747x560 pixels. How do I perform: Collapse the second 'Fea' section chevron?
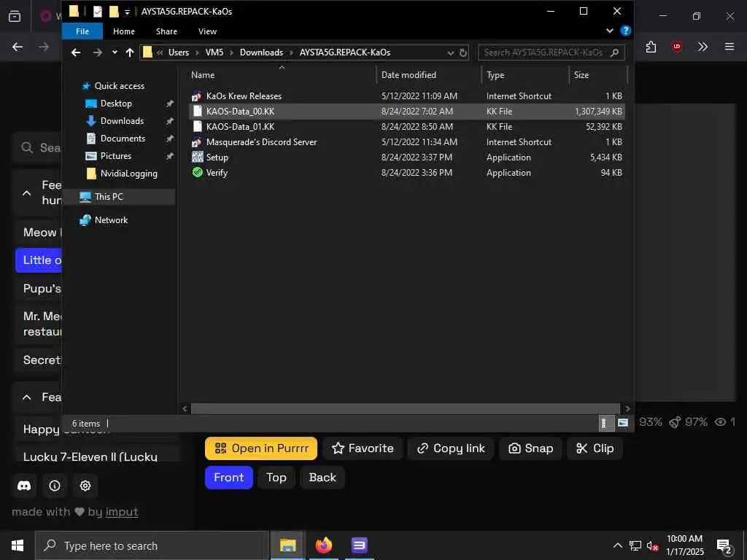coord(27,397)
